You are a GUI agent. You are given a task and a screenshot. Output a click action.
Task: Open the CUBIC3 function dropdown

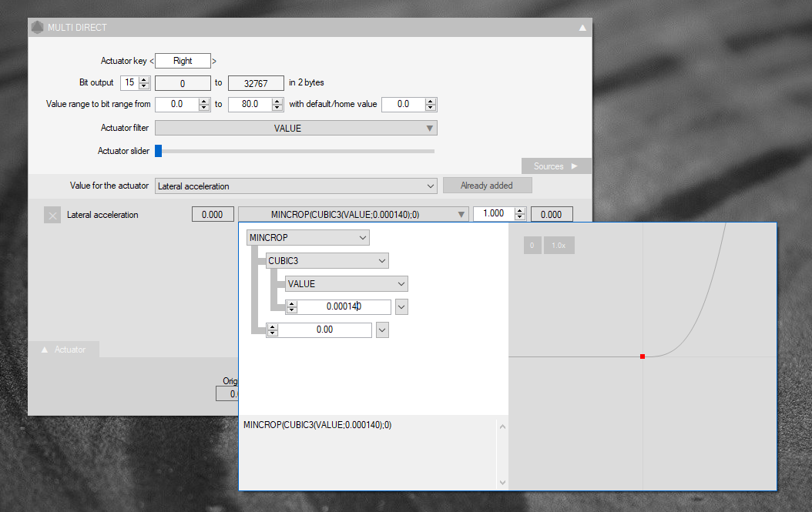pyautogui.click(x=327, y=261)
